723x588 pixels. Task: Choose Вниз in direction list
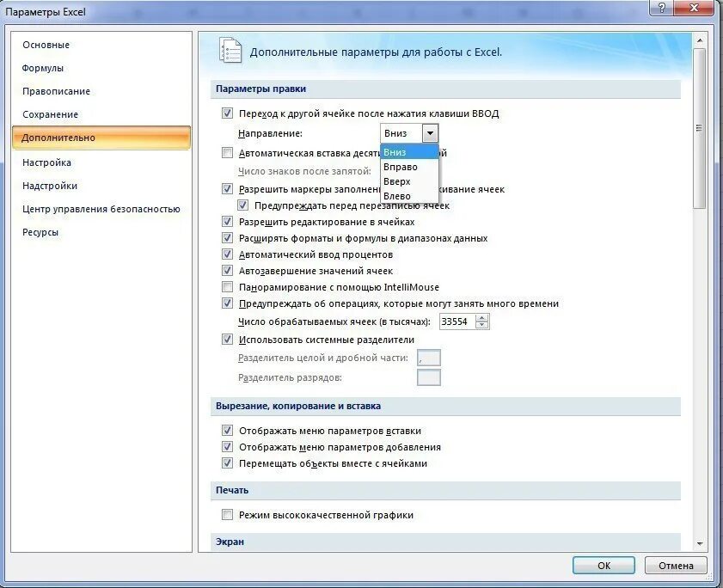pyautogui.click(x=409, y=152)
